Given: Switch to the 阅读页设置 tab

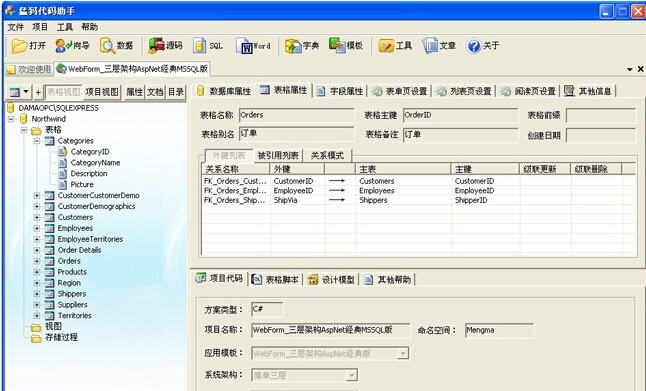Looking at the screenshot, I should coord(529,91).
